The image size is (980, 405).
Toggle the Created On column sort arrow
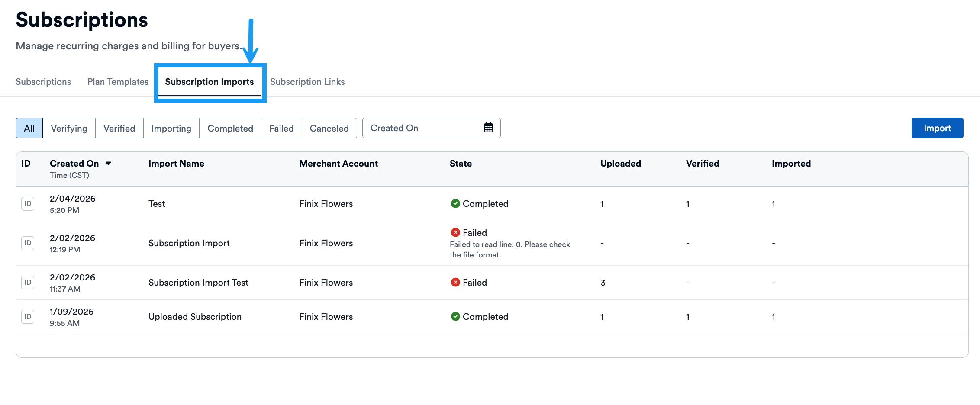click(109, 163)
